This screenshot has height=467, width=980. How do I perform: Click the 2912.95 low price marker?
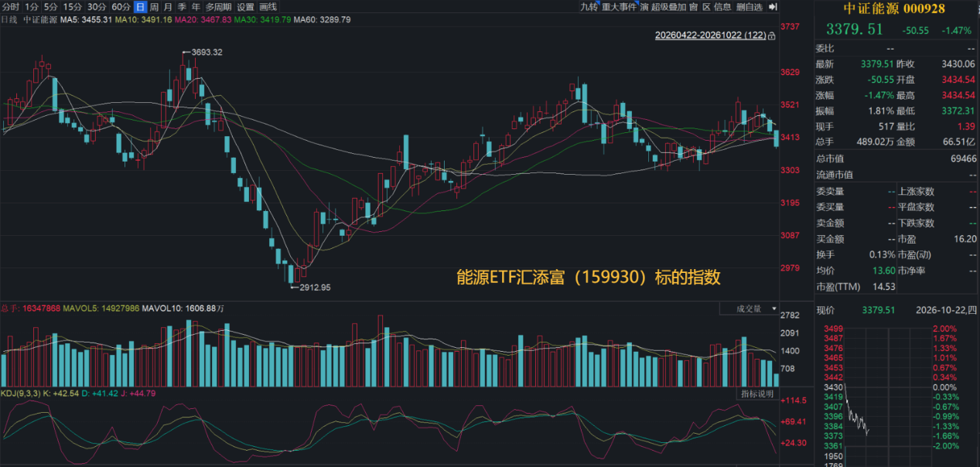click(x=313, y=288)
